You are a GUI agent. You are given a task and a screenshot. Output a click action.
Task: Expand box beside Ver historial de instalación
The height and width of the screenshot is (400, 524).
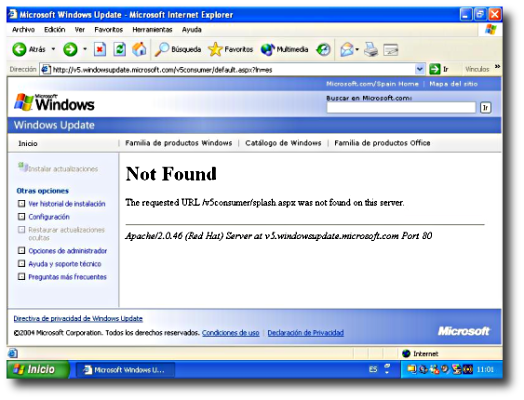[21, 204]
